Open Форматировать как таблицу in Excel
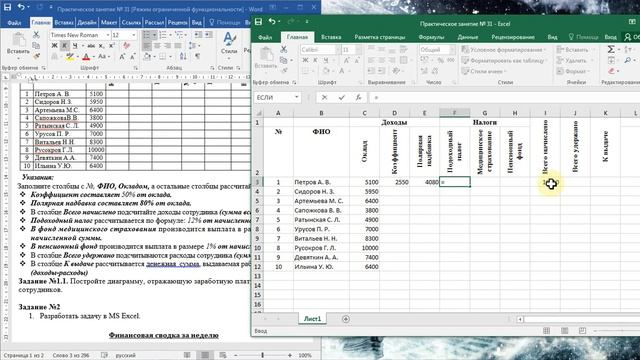The height and width of the screenshot is (360, 640). point(505,60)
